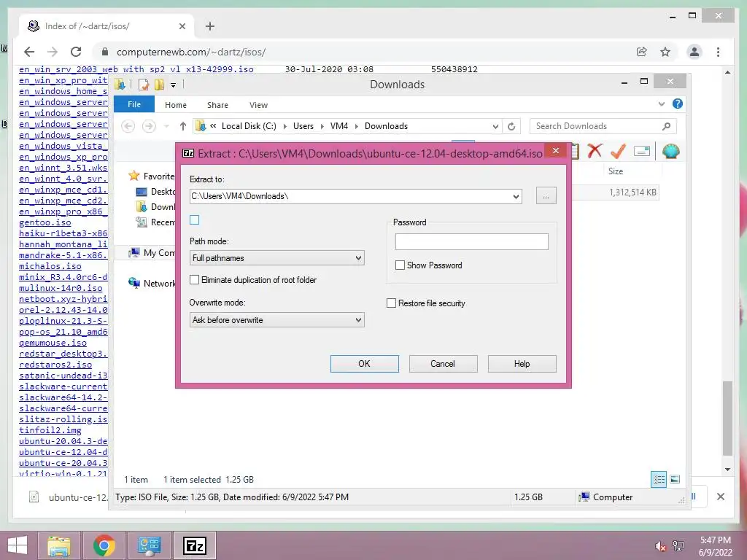Open the 7-Zip taskbar icon
Image resolution: width=747 pixels, height=560 pixels.
click(195, 545)
